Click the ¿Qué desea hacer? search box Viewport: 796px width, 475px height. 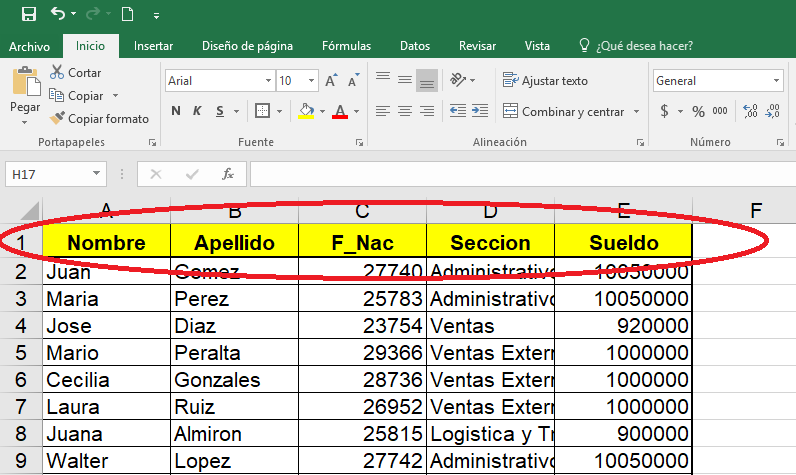(644, 46)
